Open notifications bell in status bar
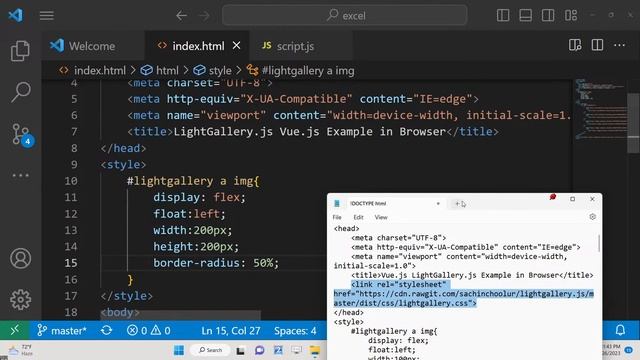 pos(620,330)
